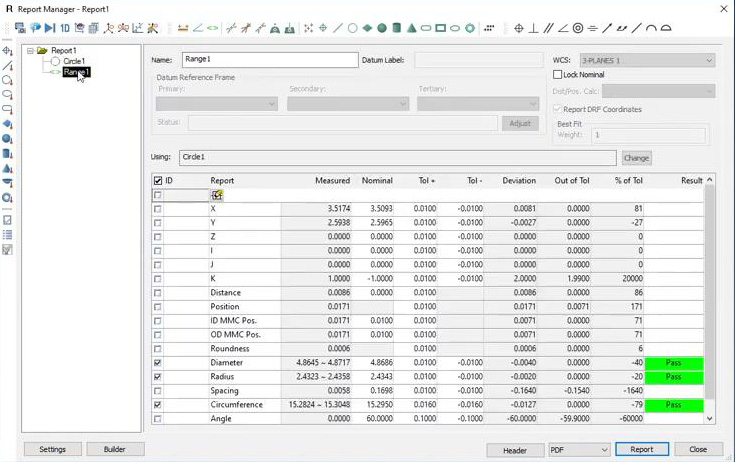This screenshot has height=462, width=735.
Task: Click the symmetry tolerance icon
Action: tap(592, 28)
